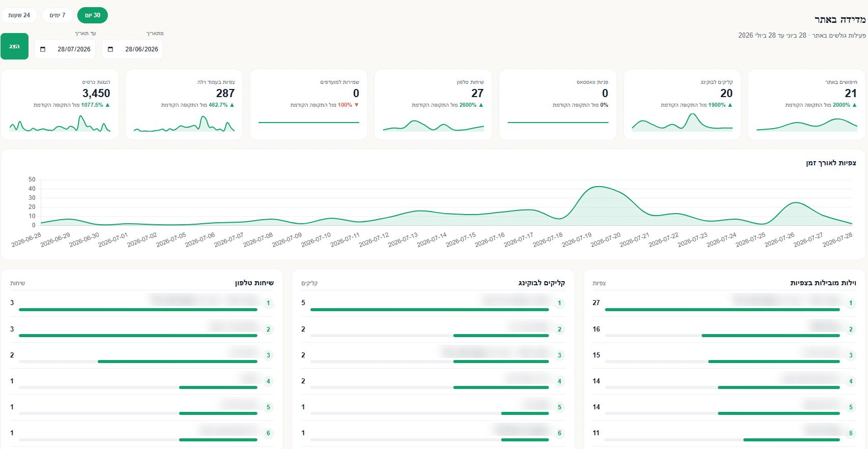Image resolution: width=868 pixels, height=449 pixels.
Task: Click the green הצג button
Action: 14,46
